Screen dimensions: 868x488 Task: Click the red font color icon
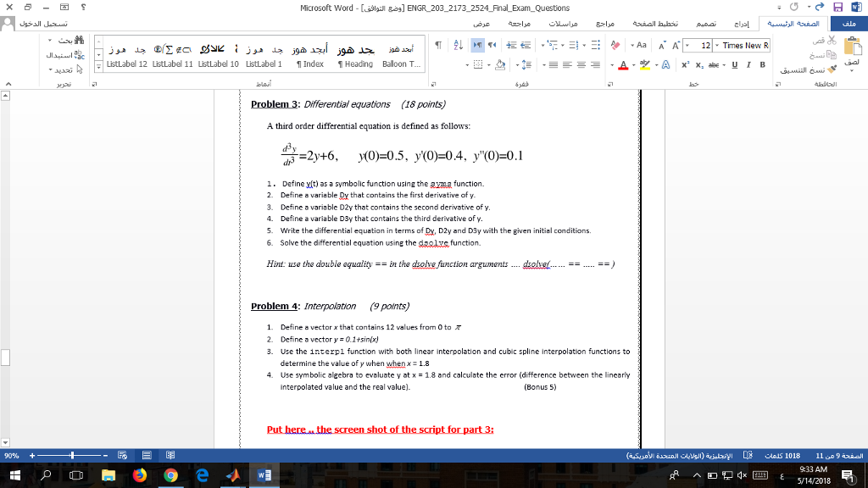tap(623, 65)
